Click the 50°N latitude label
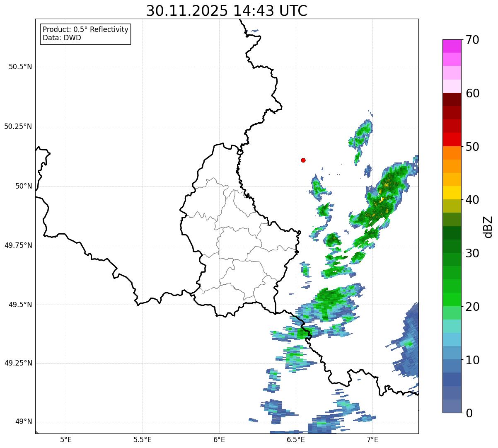This screenshot has height=448, width=498. click(24, 186)
